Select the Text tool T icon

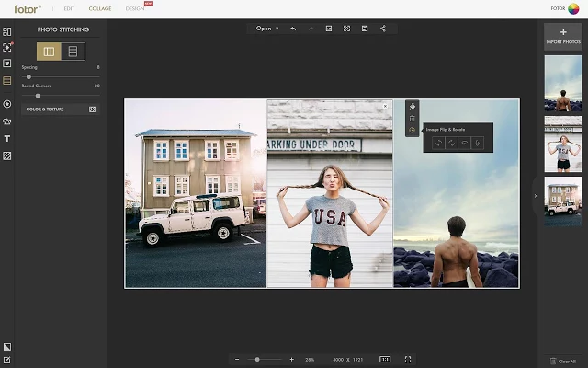coord(6,139)
